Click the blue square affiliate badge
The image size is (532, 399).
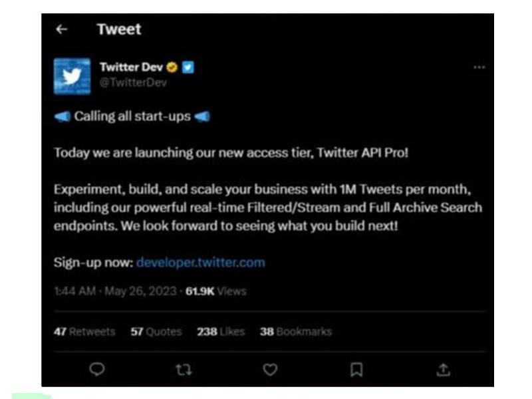tap(188, 67)
